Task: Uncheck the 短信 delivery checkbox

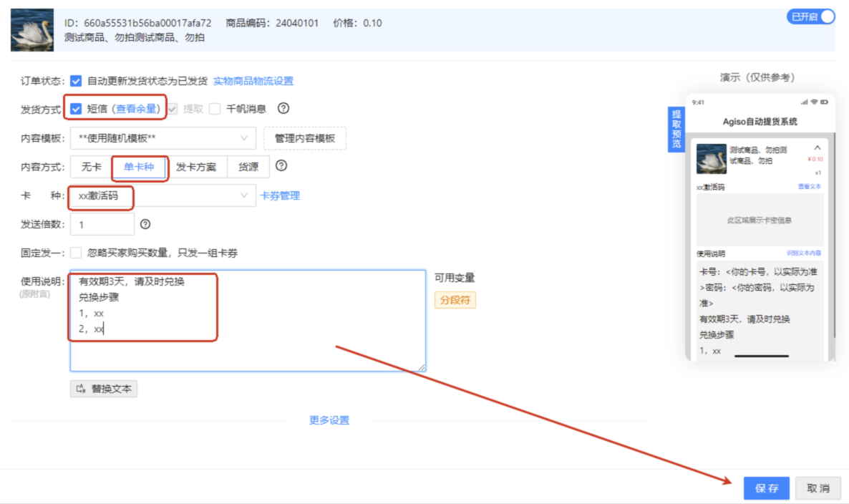Action: tap(76, 109)
